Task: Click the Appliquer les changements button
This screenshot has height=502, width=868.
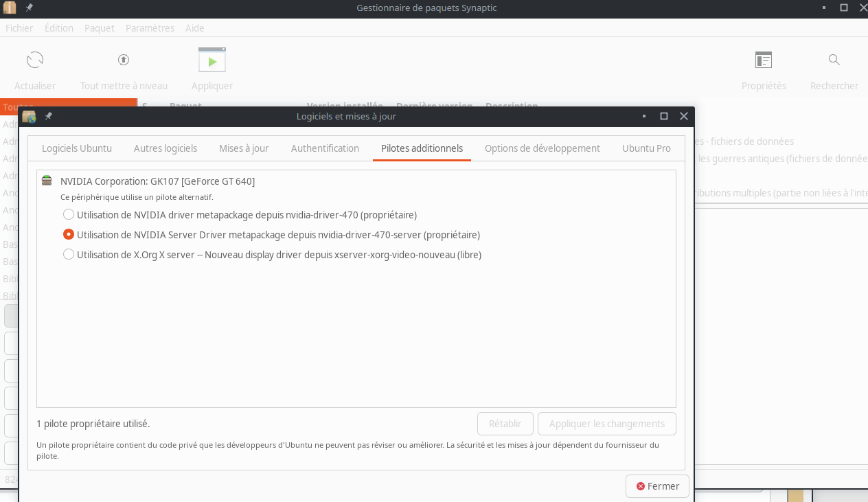Action: (x=607, y=424)
